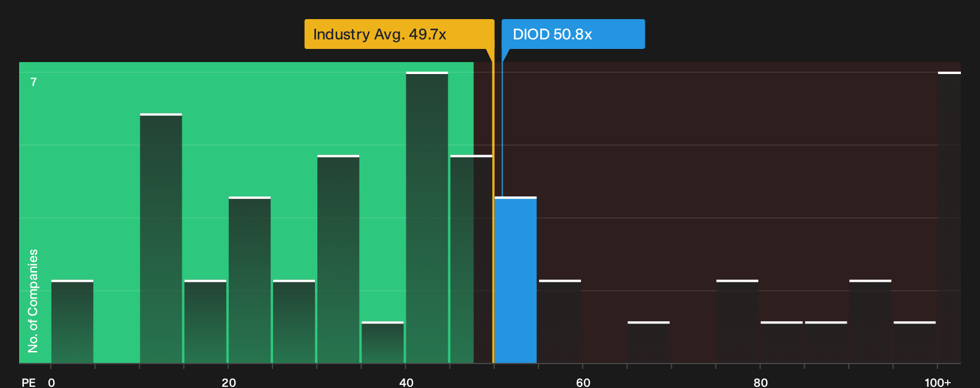Click the tallest bar at PE 40-45
The height and width of the screenshot is (388, 980).
click(x=427, y=217)
